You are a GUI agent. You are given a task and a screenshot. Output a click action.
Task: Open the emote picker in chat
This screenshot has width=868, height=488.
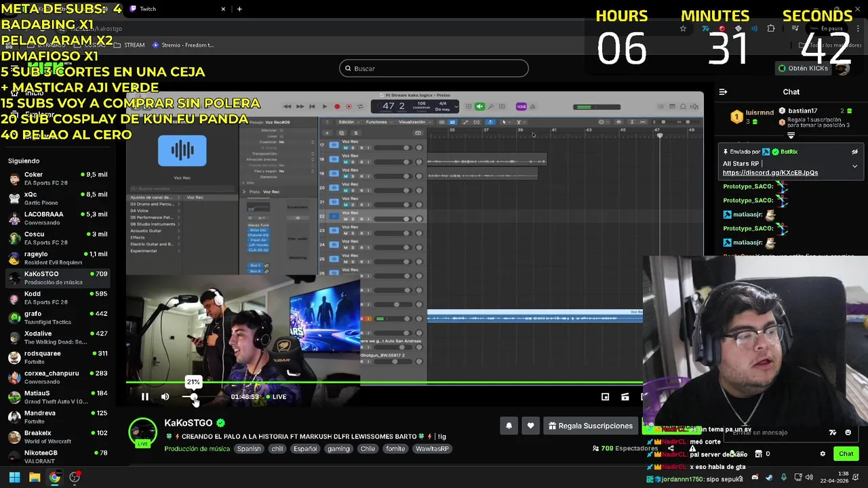coord(848,432)
